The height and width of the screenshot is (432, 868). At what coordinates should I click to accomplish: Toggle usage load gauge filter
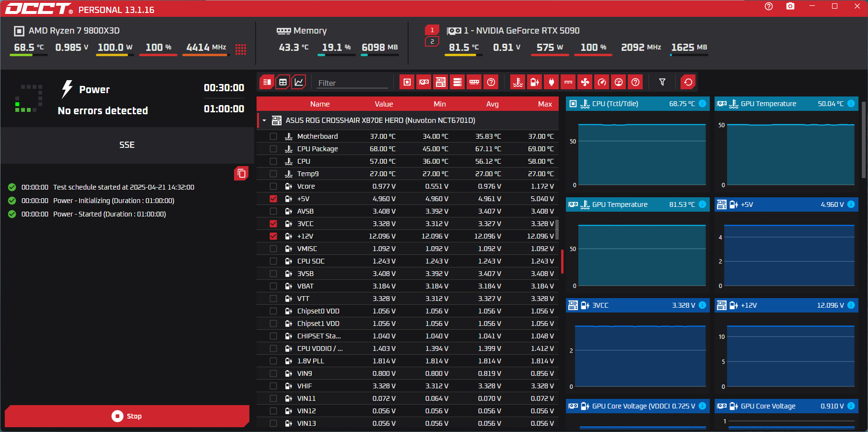tap(619, 82)
